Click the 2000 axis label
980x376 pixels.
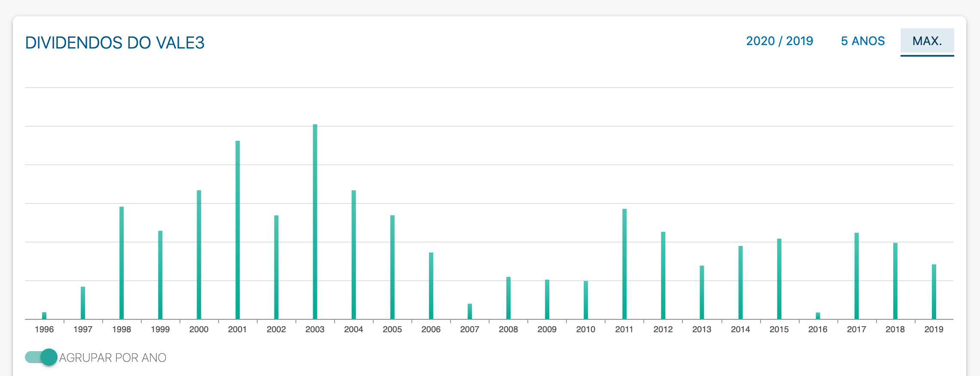199,329
